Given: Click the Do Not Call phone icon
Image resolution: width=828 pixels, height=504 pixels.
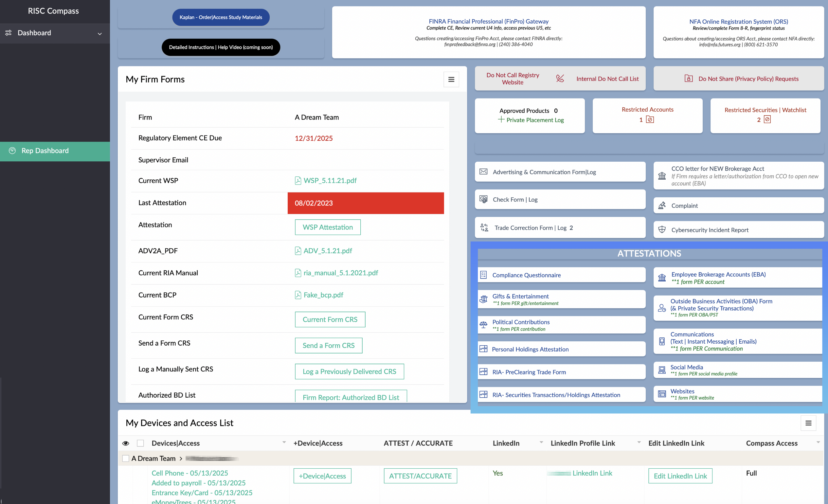Looking at the screenshot, I should tap(560, 79).
